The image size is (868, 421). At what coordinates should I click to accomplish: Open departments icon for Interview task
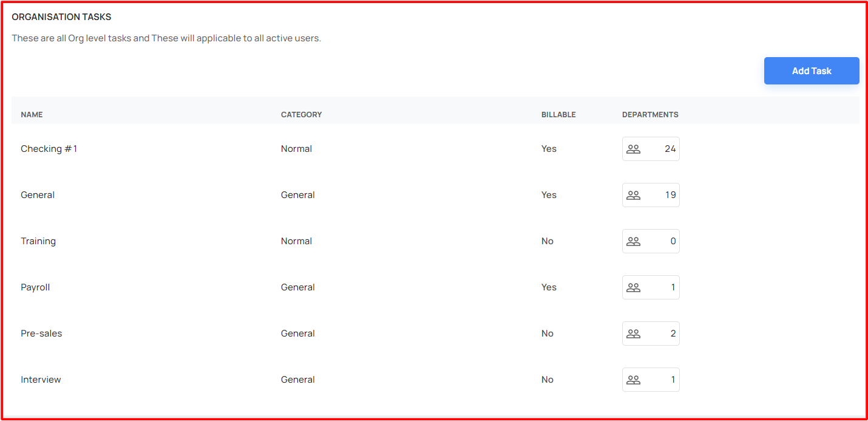[x=633, y=380]
